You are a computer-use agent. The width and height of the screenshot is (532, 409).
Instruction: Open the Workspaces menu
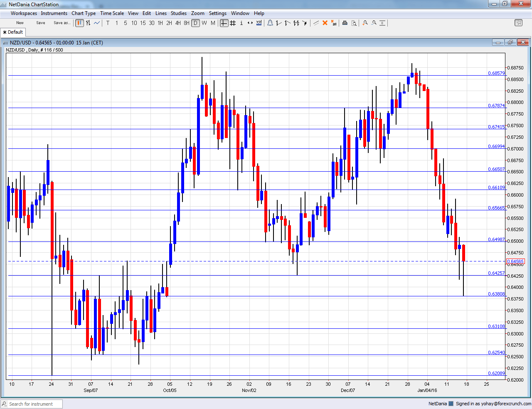coord(24,13)
